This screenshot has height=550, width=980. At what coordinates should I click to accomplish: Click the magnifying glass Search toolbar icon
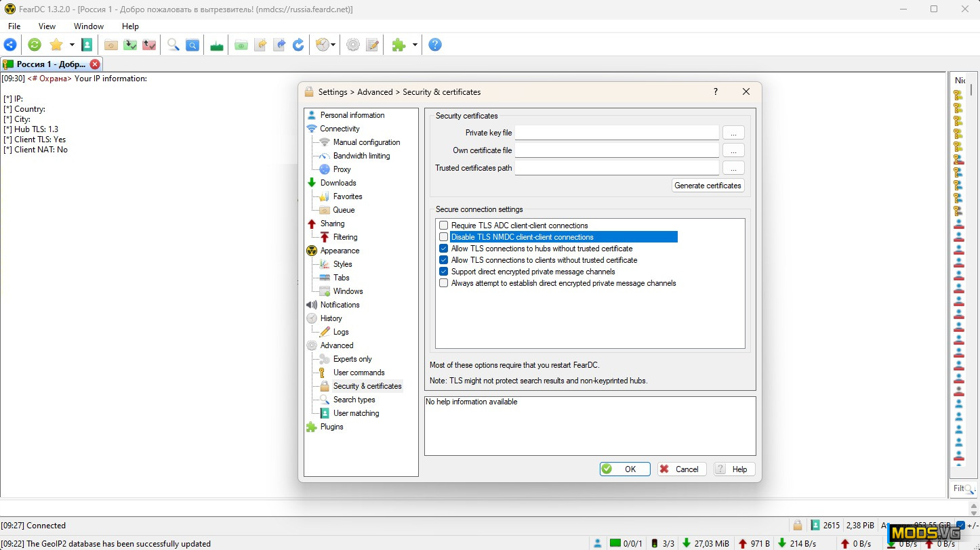click(x=173, y=45)
